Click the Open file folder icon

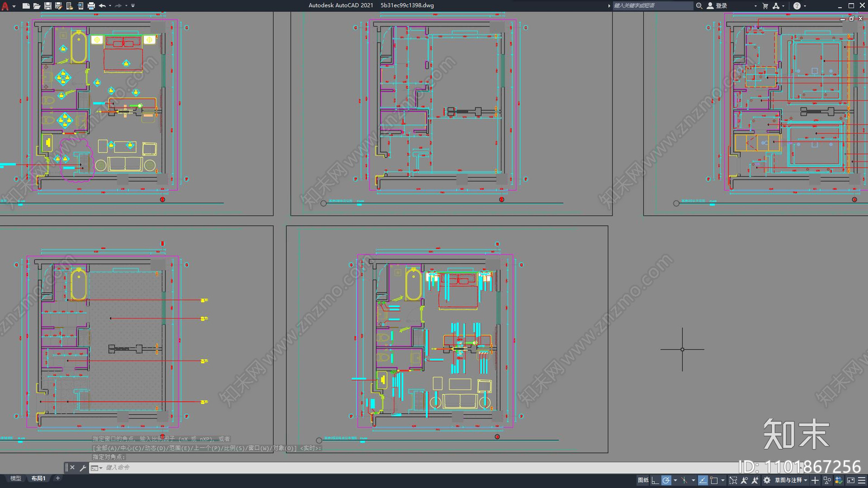[37, 6]
